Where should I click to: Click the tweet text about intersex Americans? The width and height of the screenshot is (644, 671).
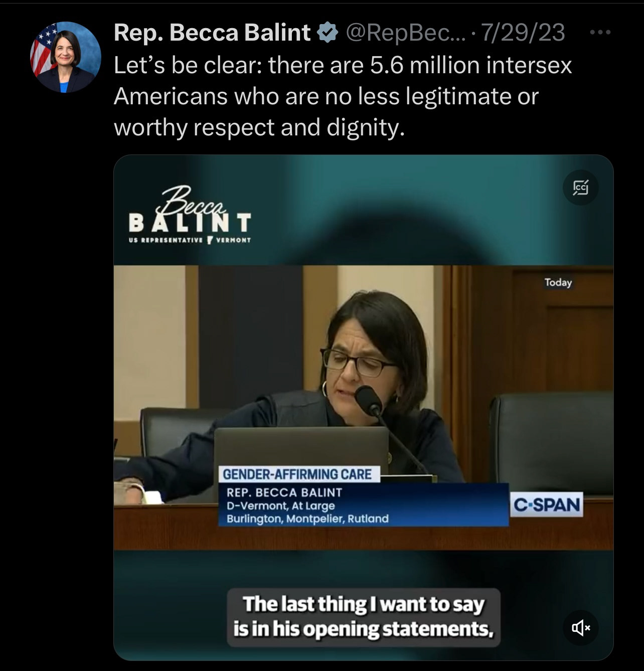click(x=343, y=96)
